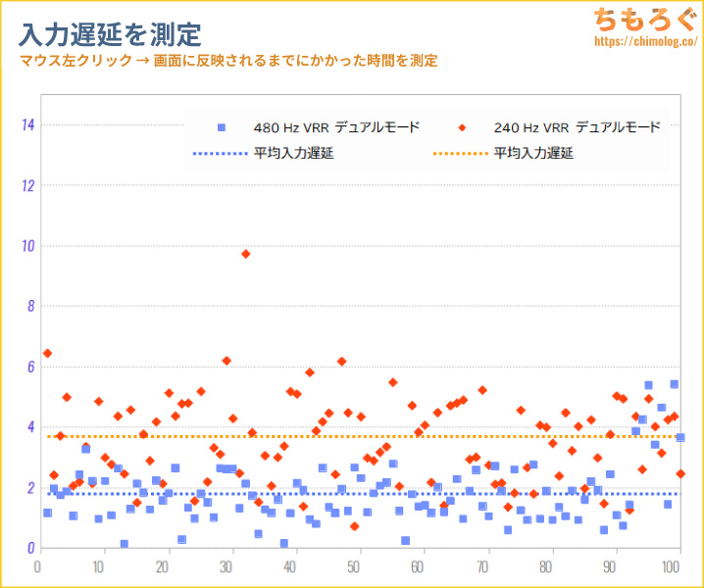
Task: Click the orange subtitle starting with マウス左クリック
Action: [x=227, y=61]
